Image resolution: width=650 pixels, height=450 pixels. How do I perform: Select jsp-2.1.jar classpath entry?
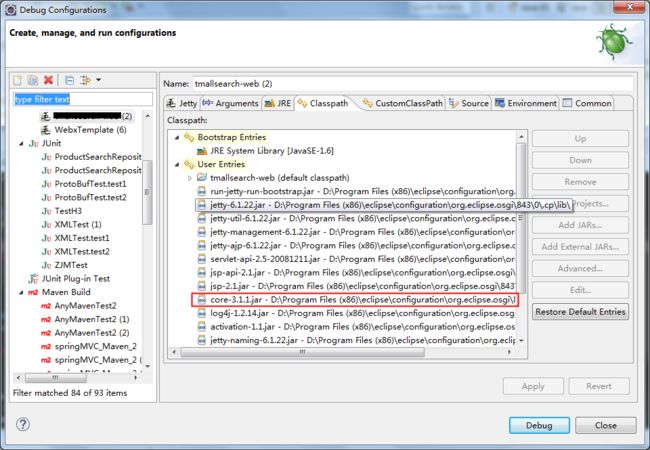[x=356, y=286]
